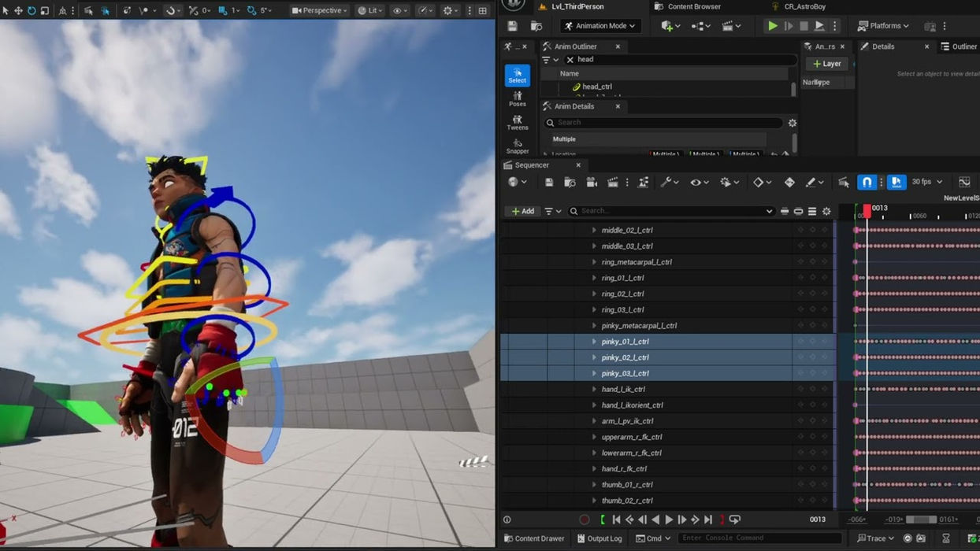The image size is (980, 551).
Task: Click the red Record button in Sequencer
Action: pos(584,520)
